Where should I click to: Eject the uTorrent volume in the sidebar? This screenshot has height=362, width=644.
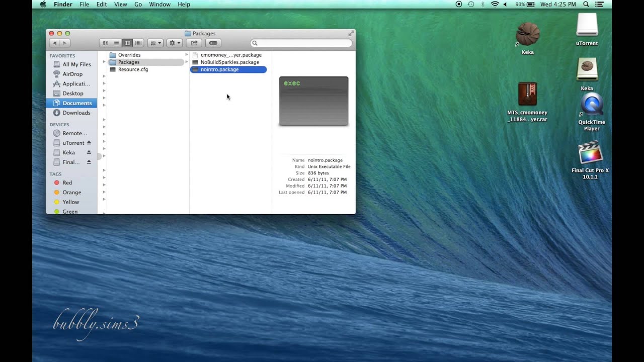[x=89, y=143]
